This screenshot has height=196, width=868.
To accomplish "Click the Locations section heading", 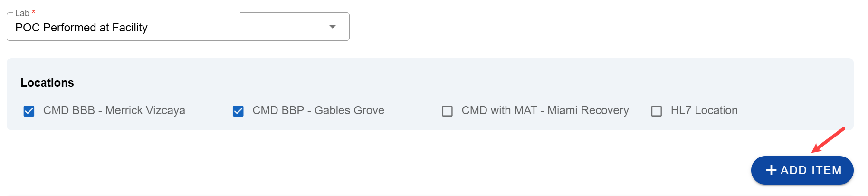I will pos(47,83).
